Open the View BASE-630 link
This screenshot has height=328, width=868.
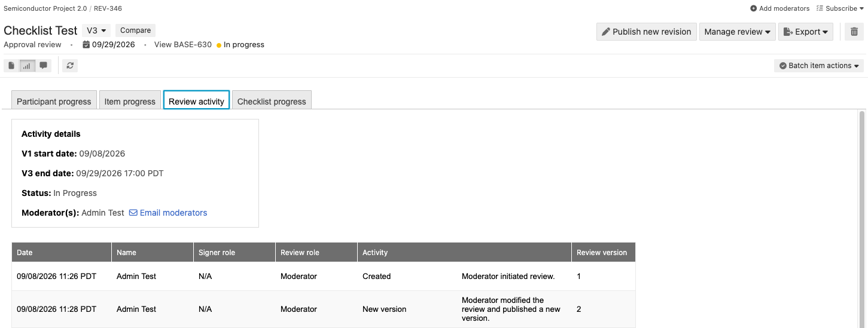pyautogui.click(x=183, y=45)
